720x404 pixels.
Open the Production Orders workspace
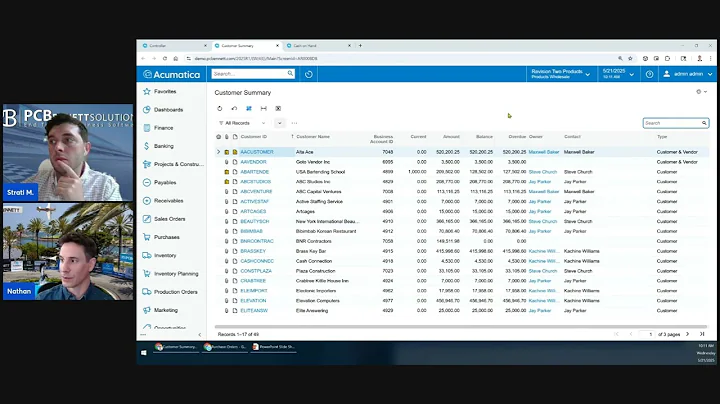click(x=171, y=292)
